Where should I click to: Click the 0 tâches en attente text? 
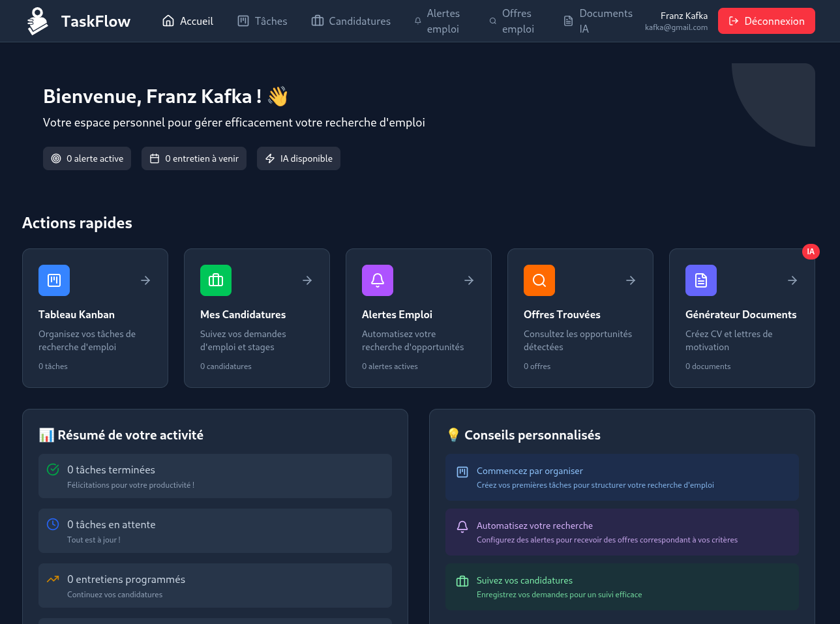tap(112, 524)
